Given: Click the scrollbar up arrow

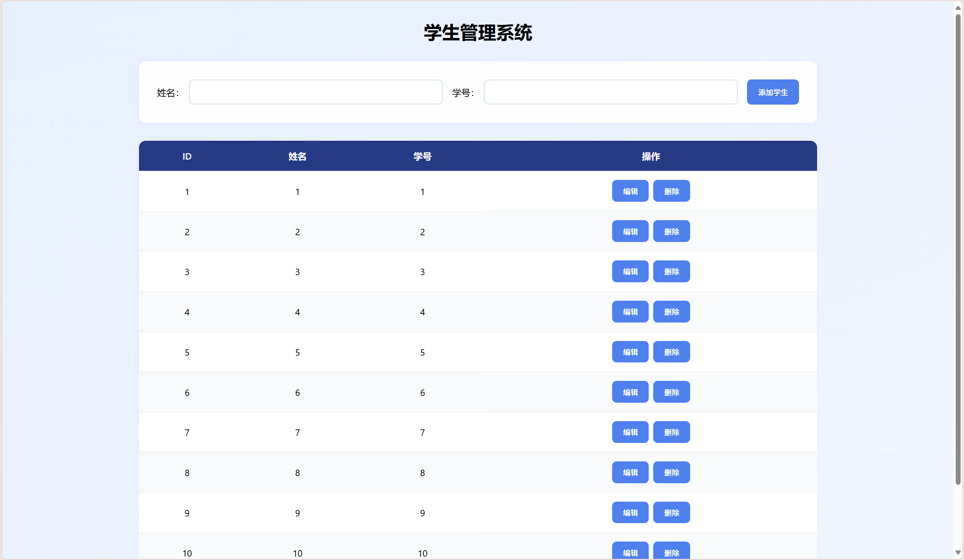Looking at the screenshot, I should (x=958, y=8).
